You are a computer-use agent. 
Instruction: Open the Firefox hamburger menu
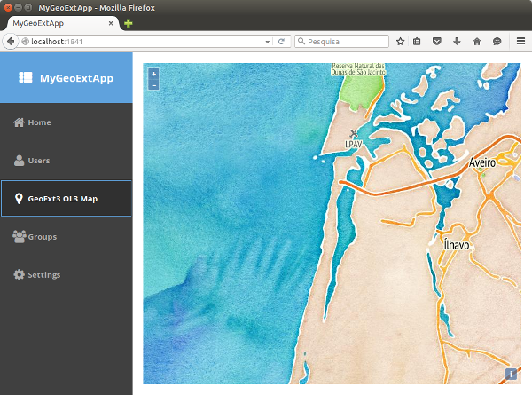click(520, 41)
